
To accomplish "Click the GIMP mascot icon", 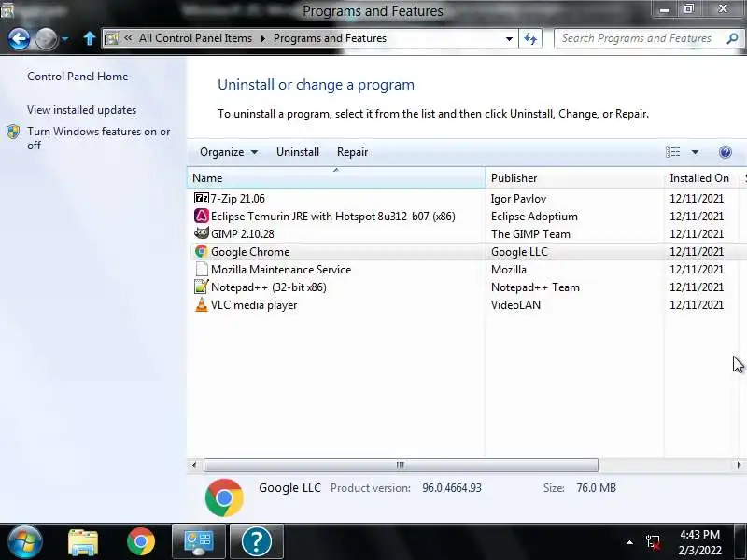I will (202, 233).
